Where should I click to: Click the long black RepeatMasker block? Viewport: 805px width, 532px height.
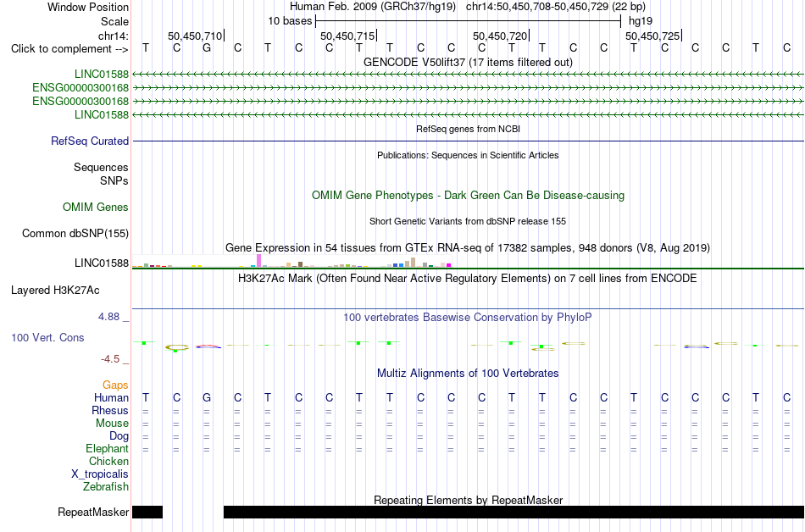pyautogui.click(x=514, y=512)
